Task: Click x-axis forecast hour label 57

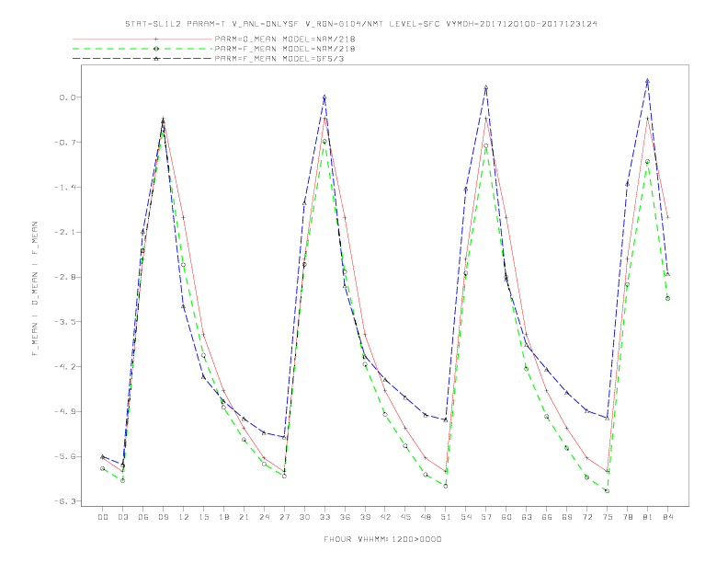Action: pos(486,517)
